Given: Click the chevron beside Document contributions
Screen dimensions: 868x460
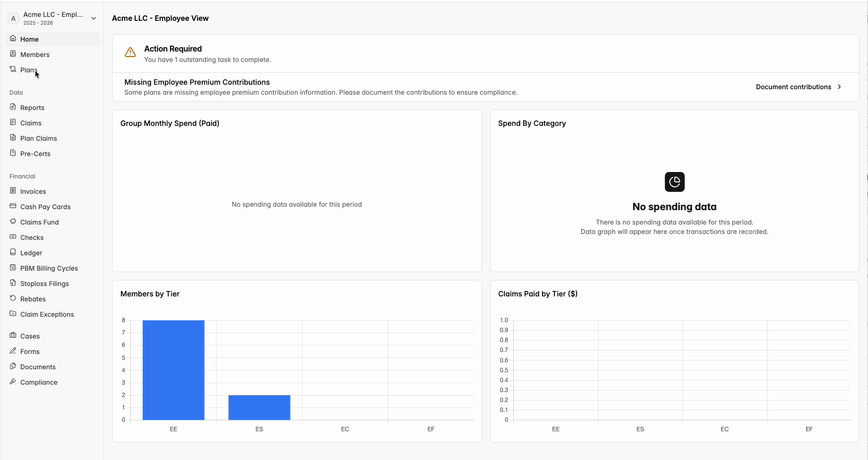Looking at the screenshot, I should tap(839, 87).
